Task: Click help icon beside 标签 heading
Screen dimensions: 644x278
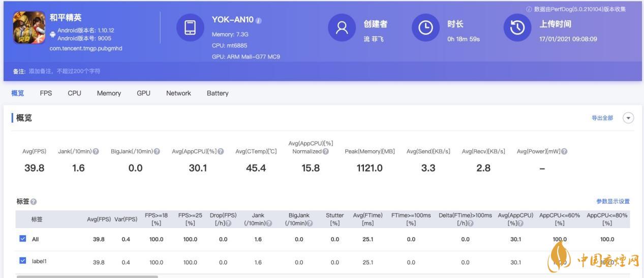Action: point(34,202)
